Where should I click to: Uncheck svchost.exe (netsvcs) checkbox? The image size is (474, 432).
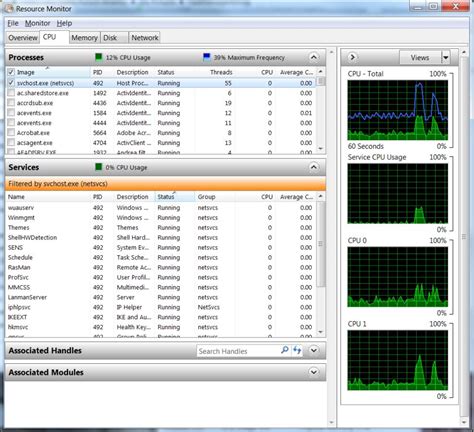tap(11, 83)
